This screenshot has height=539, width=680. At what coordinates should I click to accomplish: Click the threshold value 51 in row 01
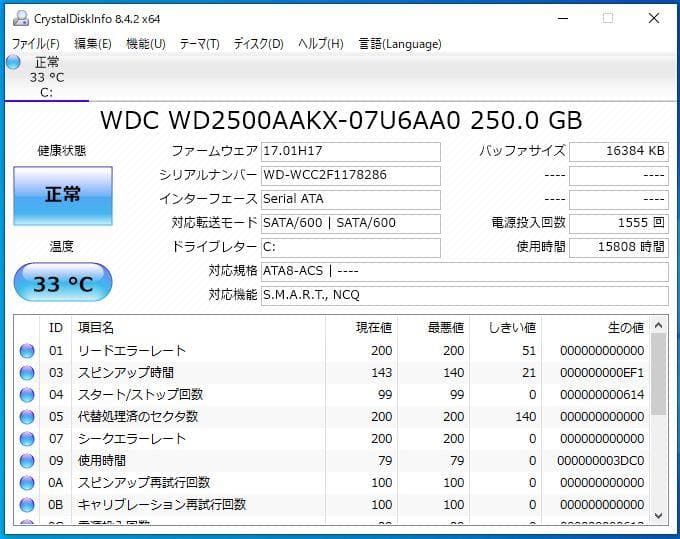coord(529,350)
